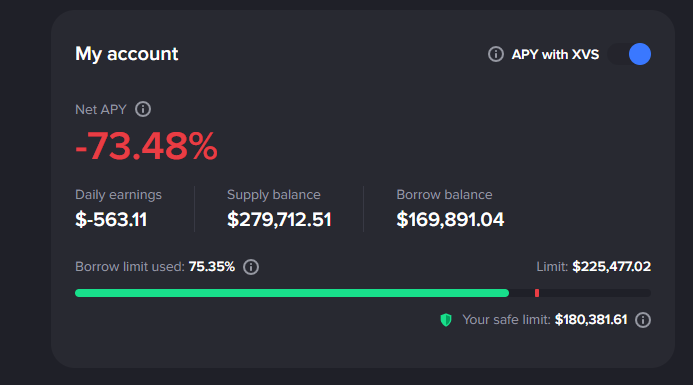
Task: Select the $169,891.04 borrow balance value
Action: (450, 219)
